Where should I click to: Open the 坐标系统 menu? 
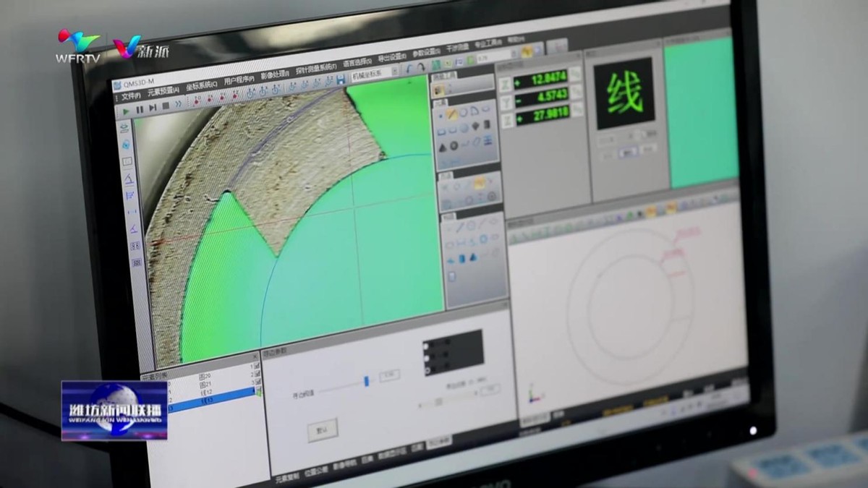pyautogui.click(x=201, y=85)
